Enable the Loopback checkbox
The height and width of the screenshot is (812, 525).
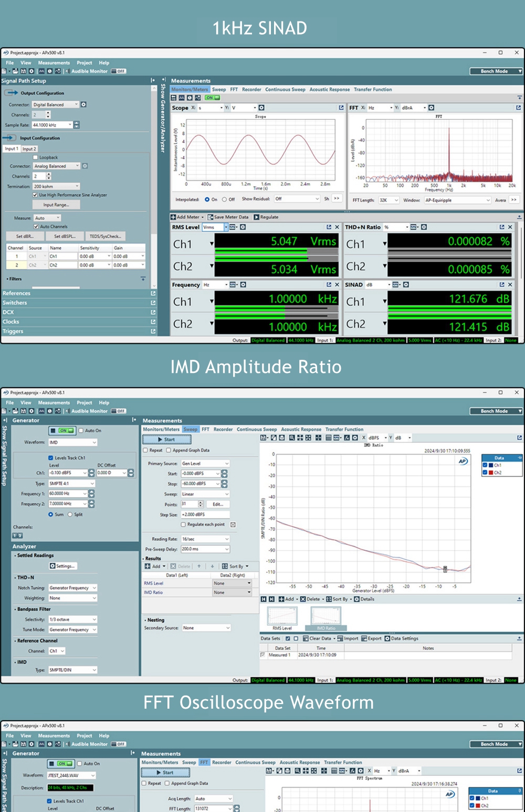pyautogui.click(x=36, y=157)
